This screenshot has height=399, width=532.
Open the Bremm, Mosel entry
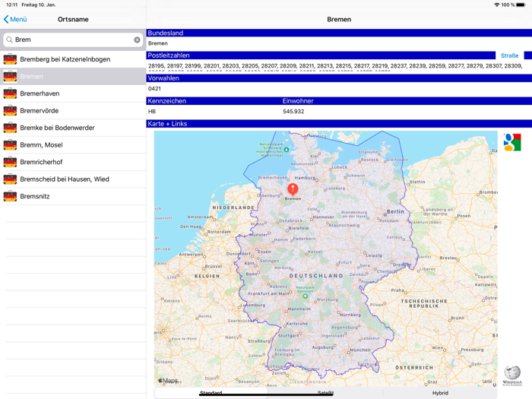[73, 145]
